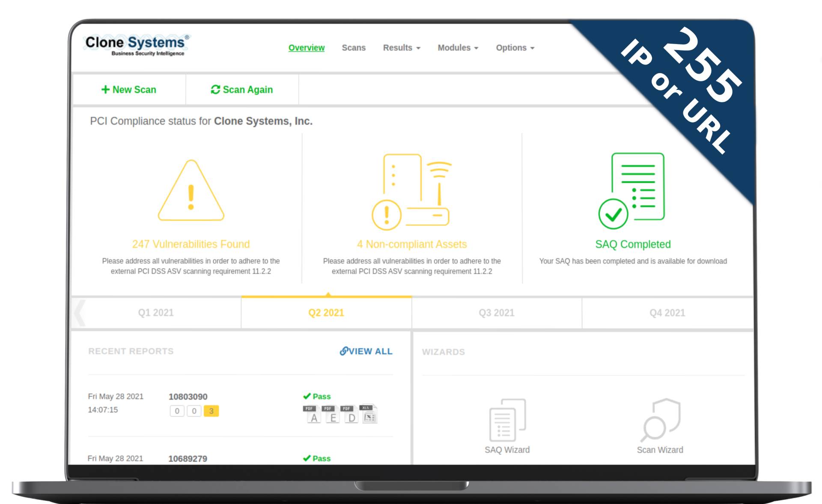This screenshot has width=822, height=504.
Task: Open the Overview page
Action: [x=307, y=47]
